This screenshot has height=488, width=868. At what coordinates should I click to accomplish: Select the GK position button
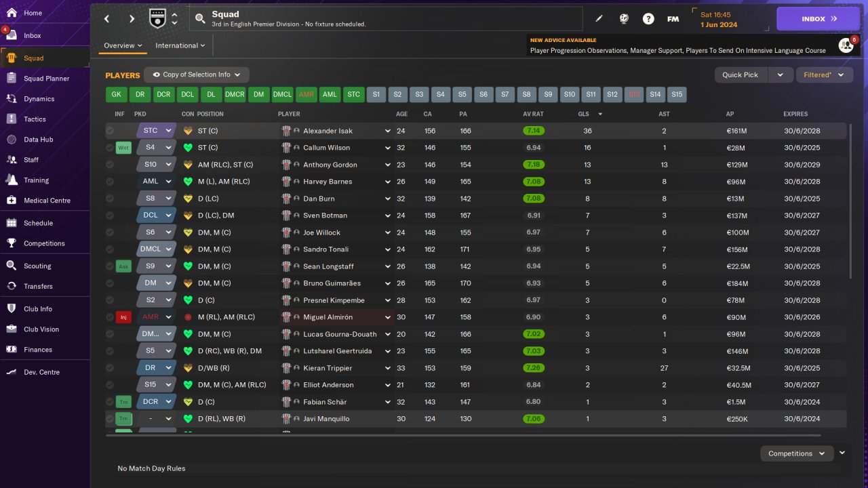point(116,95)
